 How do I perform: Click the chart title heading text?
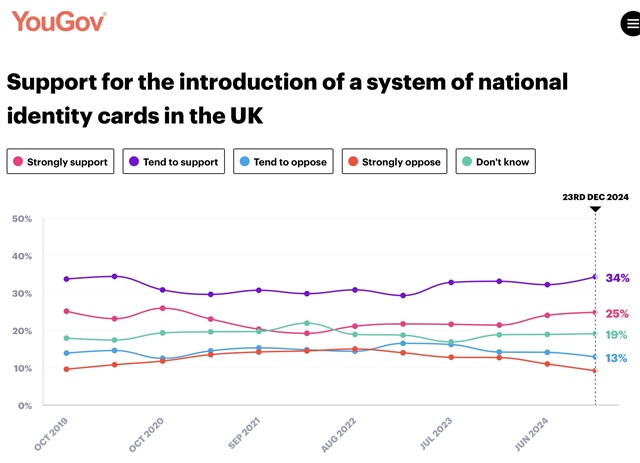point(287,98)
